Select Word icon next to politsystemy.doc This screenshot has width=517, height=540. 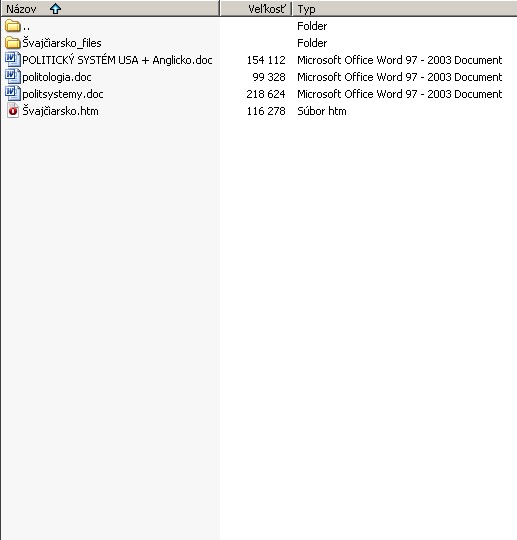(13, 94)
